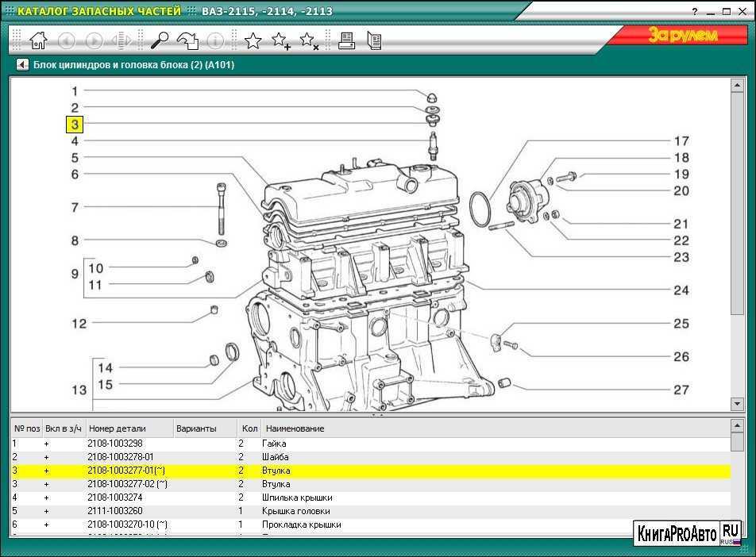Click callout number 9 in diagram
756x557 pixels.
click(75, 275)
